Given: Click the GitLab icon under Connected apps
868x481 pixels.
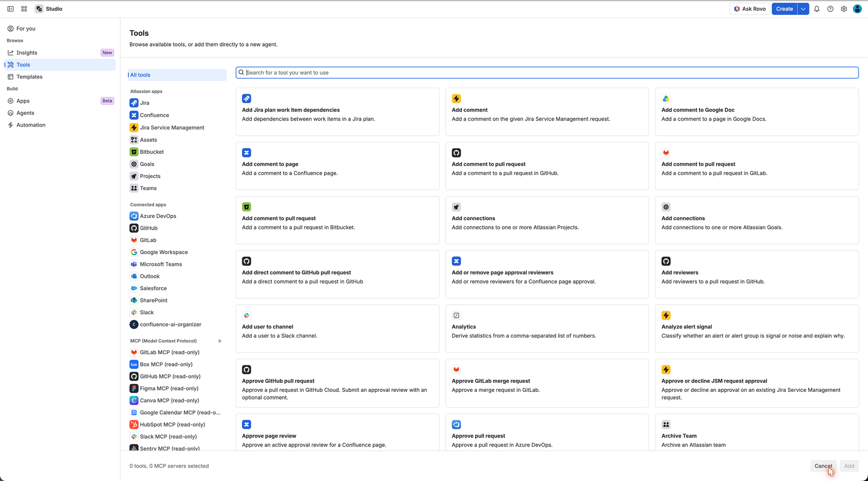Looking at the screenshot, I should (x=134, y=240).
